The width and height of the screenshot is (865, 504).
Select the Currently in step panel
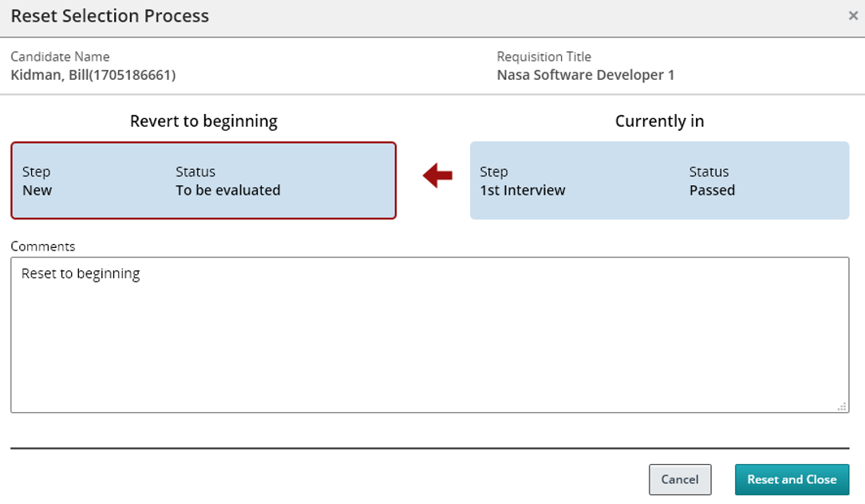pyautogui.click(x=659, y=180)
